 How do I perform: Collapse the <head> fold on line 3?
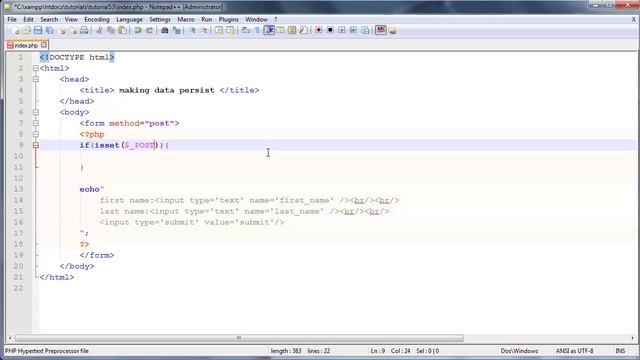(36, 79)
